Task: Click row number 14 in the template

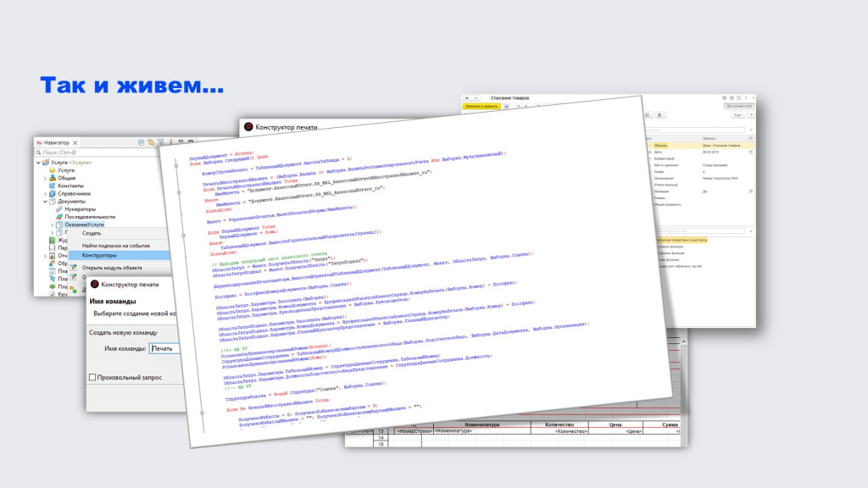Action: coord(381,438)
